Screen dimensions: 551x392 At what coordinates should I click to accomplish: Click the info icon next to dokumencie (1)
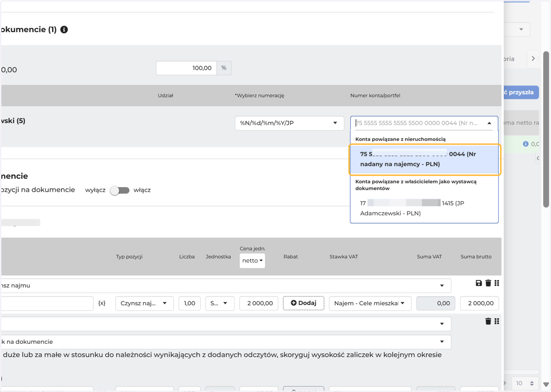(x=64, y=29)
